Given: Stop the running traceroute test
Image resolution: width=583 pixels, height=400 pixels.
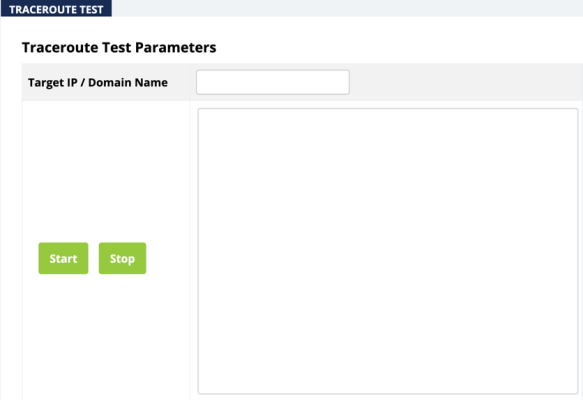Looking at the screenshot, I should click(122, 258).
